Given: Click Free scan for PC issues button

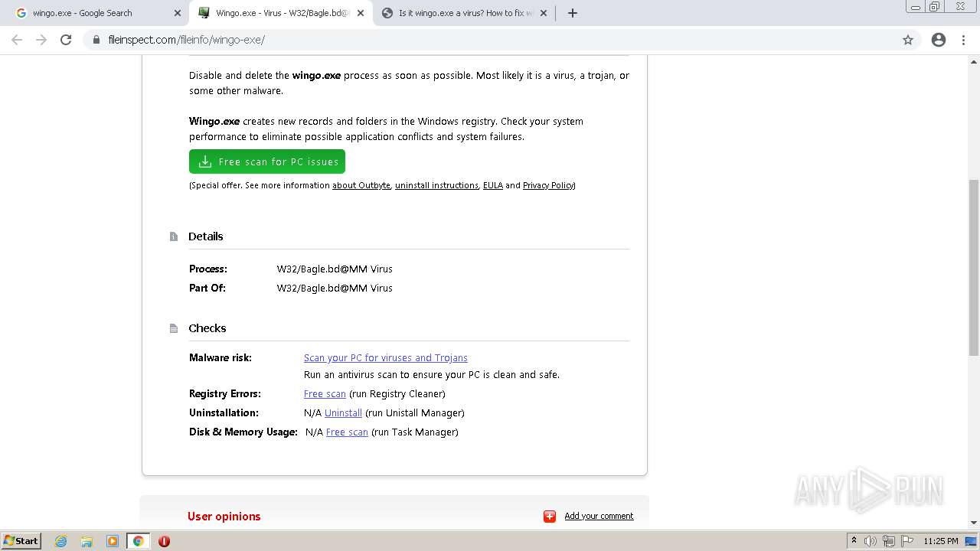Looking at the screenshot, I should point(267,161).
